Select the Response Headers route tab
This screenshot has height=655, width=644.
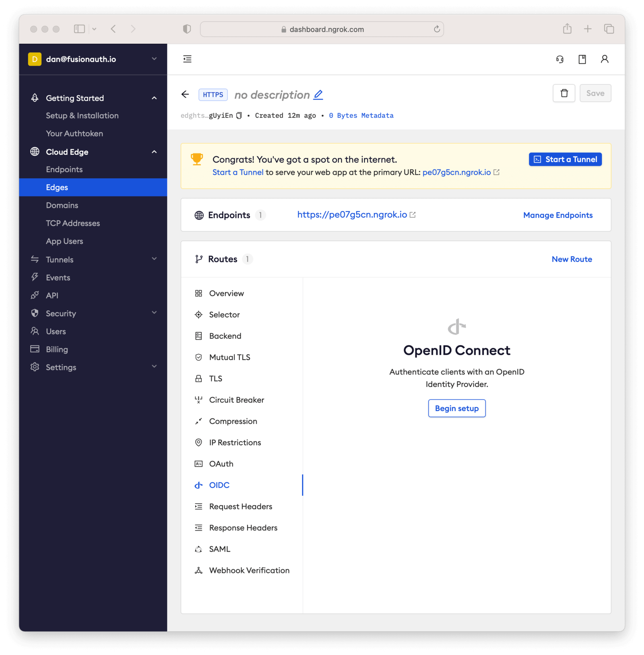[242, 528]
